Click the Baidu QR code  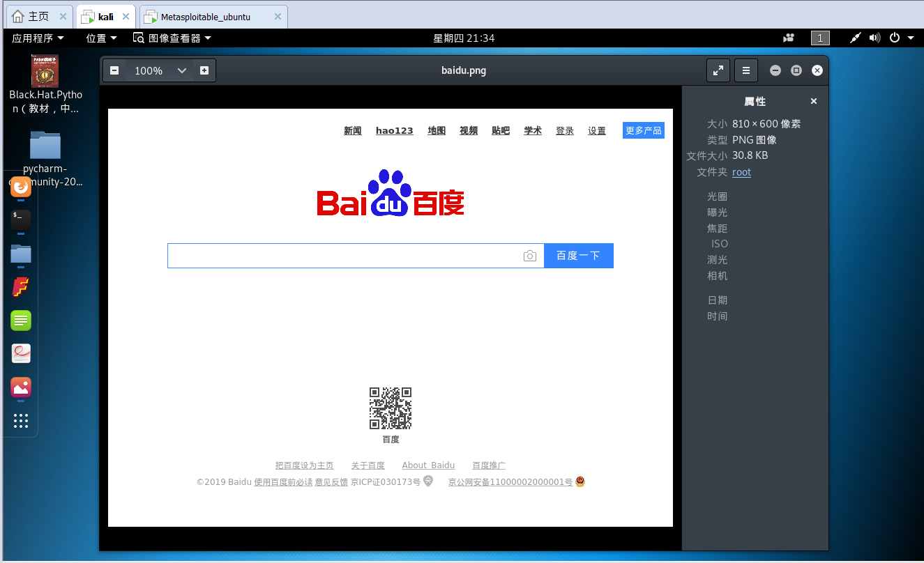391,408
